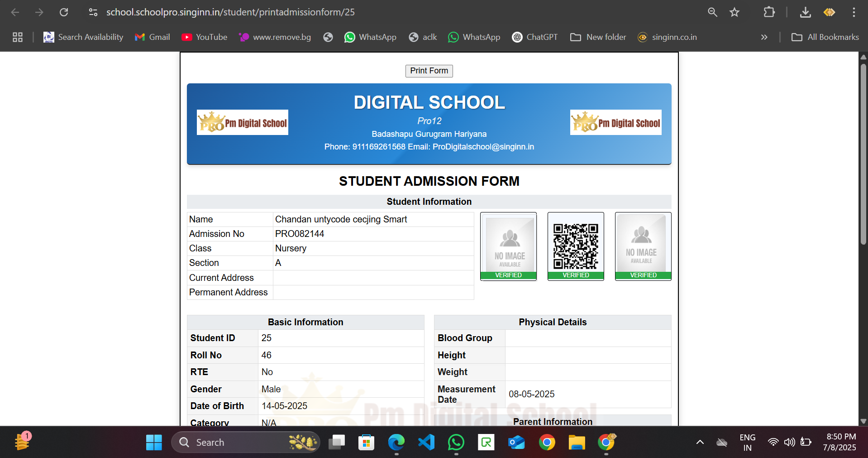Open the singinn.co.in bookmark
The image size is (868, 458).
point(668,37)
